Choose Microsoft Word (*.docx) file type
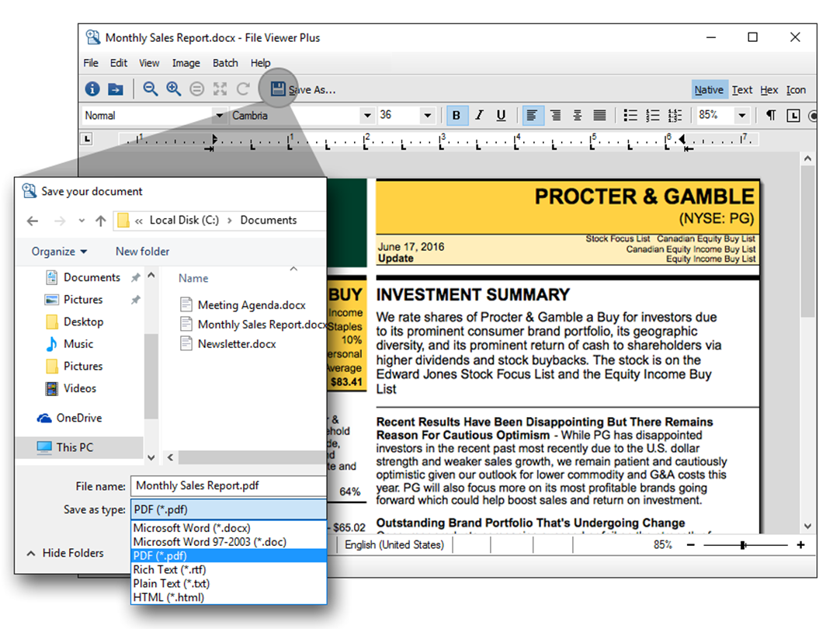The width and height of the screenshot is (840, 629). [x=229, y=528]
